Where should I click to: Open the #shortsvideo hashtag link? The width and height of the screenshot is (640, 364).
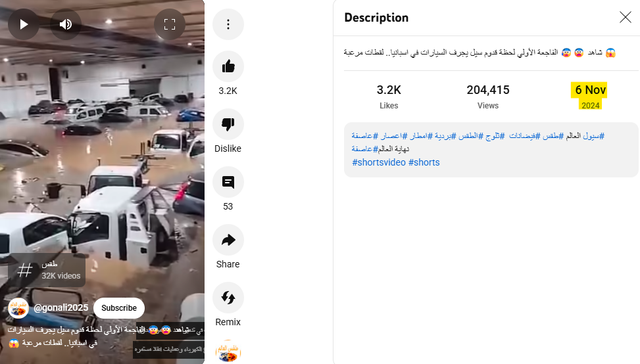coord(379,162)
